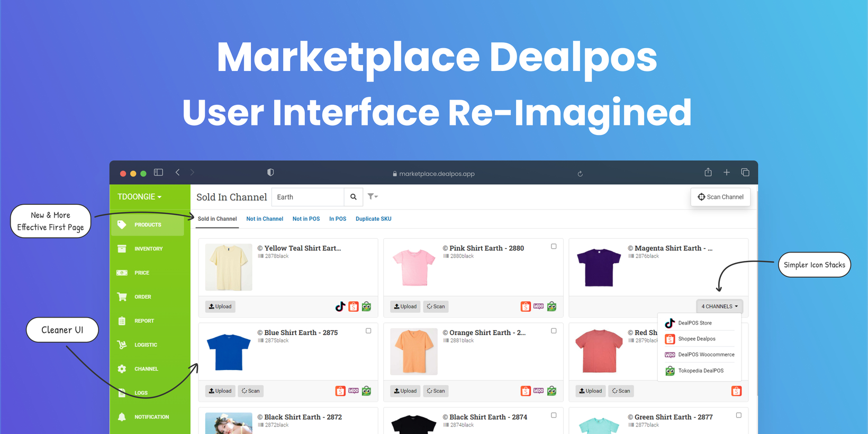Image resolution: width=868 pixels, height=434 pixels.
Task: Click the browser forward arrow
Action: 192,172
